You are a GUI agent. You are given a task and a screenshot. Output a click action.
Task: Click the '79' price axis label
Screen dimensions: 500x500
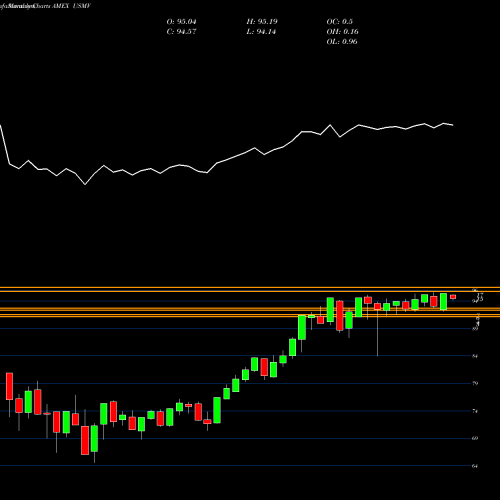click(x=475, y=383)
